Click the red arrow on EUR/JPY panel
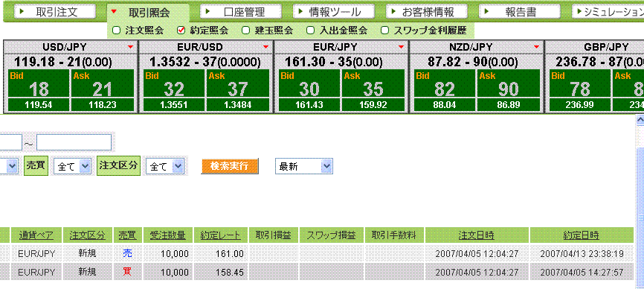Image resolution: width=644 pixels, height=289 pixels. click(402, 47)
